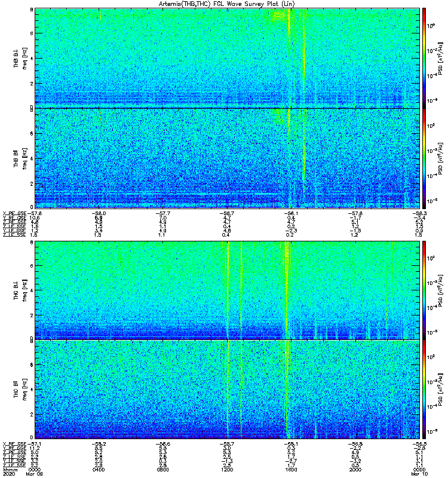Click the THB B∥ panel PSD colorbar
The height and width of the screenshot is (478, 448).
(424, 158)
